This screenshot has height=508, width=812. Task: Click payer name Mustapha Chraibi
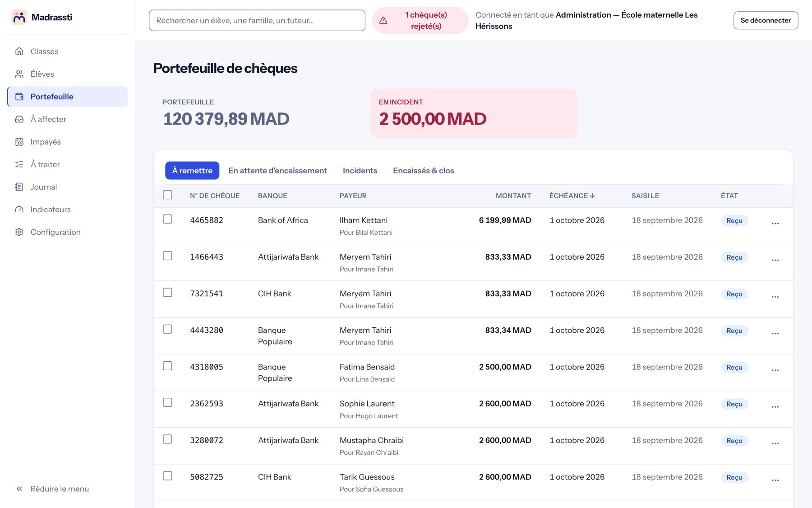coord(372,440)
